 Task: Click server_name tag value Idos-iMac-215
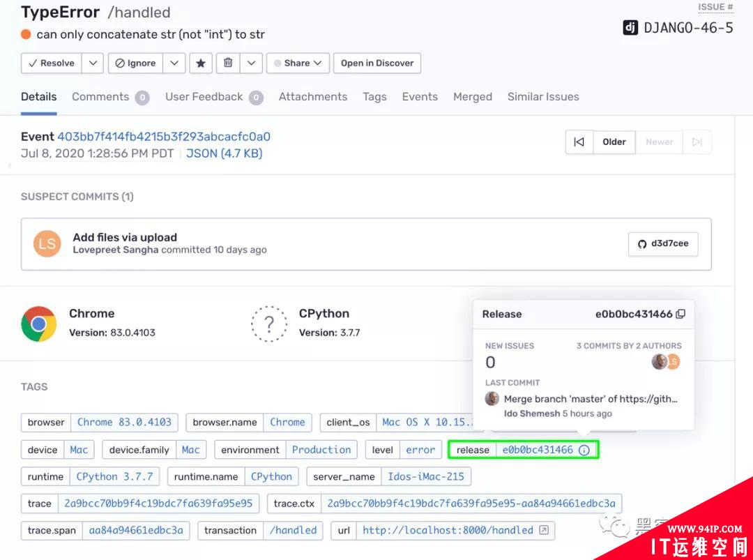coord(426,476)
